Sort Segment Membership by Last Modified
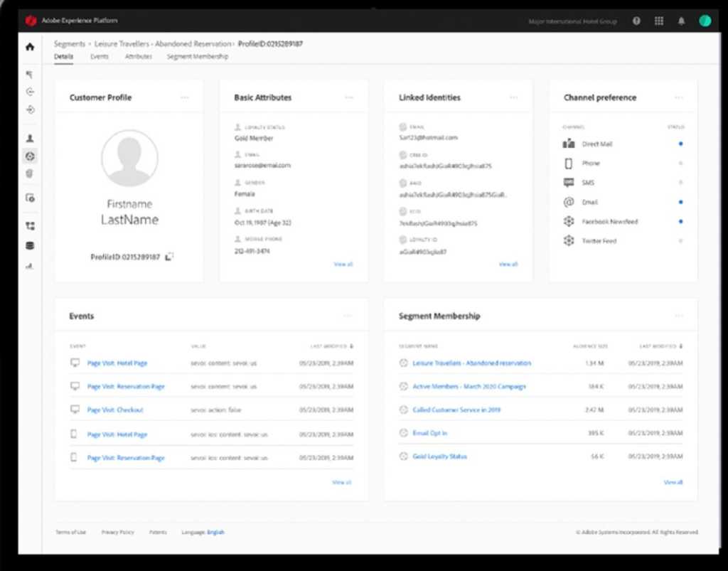The image size is (728, 571). [x=661, y=346]
